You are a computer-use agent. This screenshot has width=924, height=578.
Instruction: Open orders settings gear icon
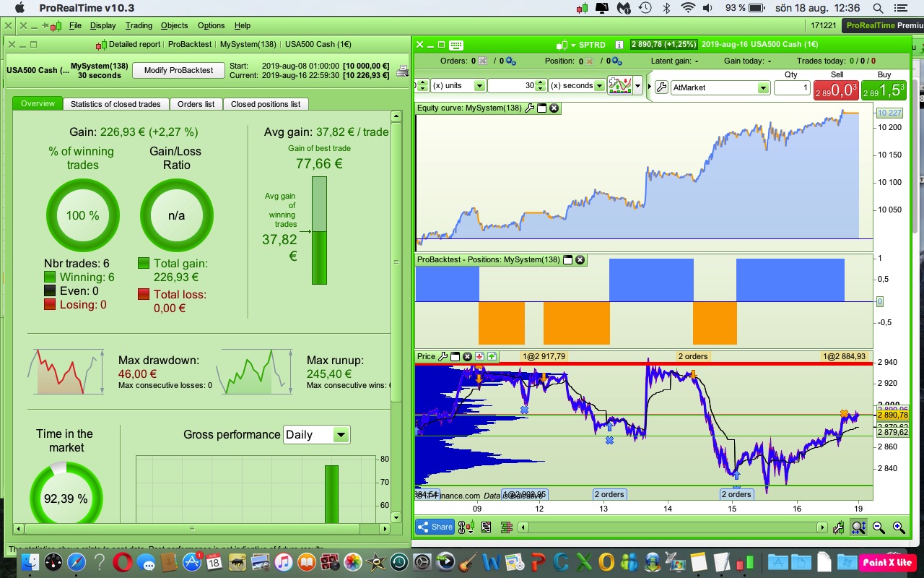coord(510,61)
